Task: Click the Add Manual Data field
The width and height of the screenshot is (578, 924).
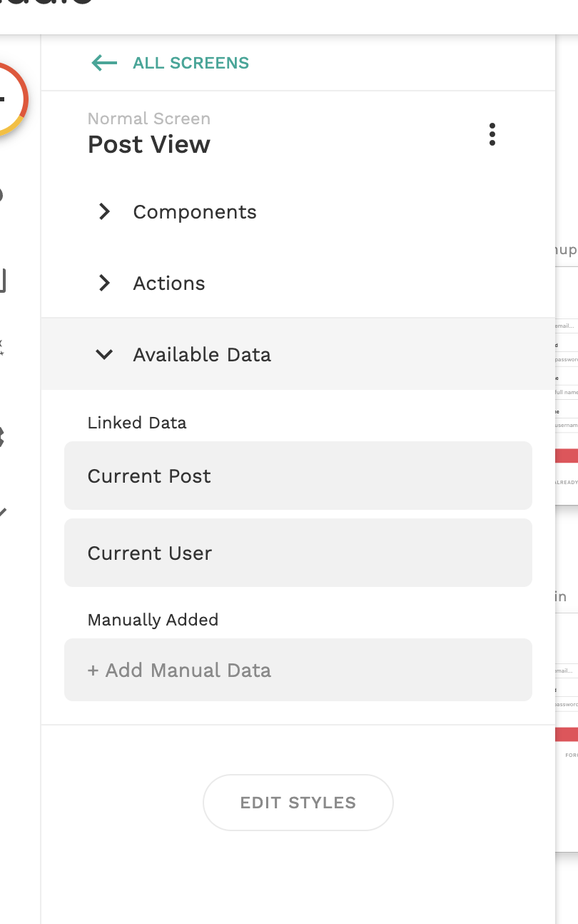Action: 298,671
